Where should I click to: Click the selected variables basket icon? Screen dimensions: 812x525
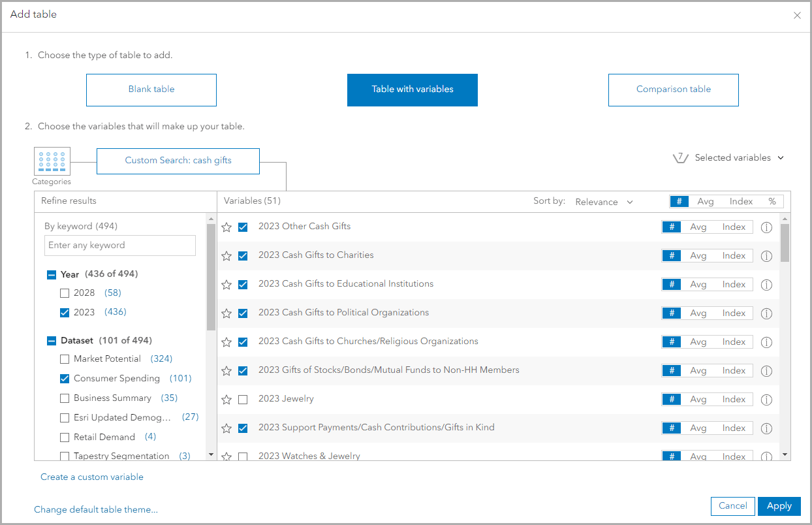681,158
